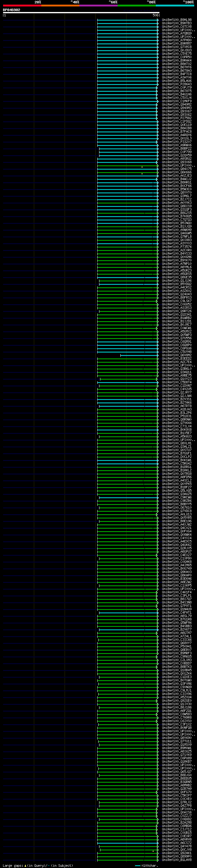Open hit UniRef100_C0PR50
Image resolution: width=197 pixels, height=868 pixels.
(176, 57)
